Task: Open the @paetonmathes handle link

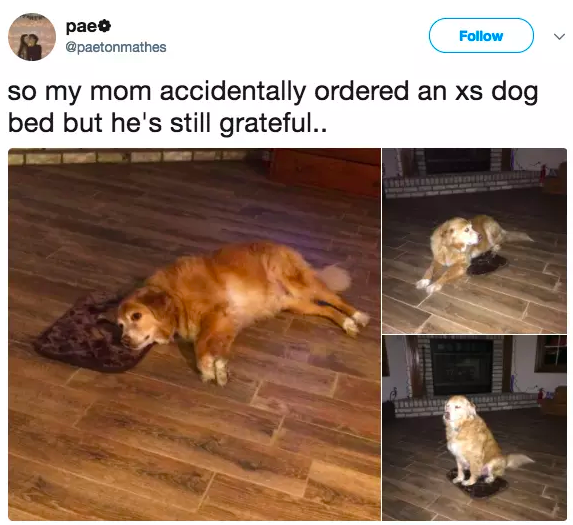Action: coord(116,47)
